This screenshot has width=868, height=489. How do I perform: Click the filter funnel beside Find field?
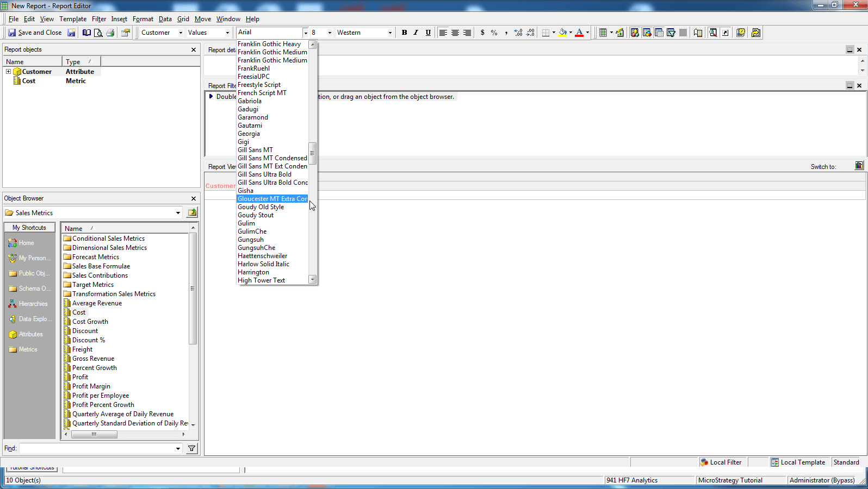coord(192,448)
